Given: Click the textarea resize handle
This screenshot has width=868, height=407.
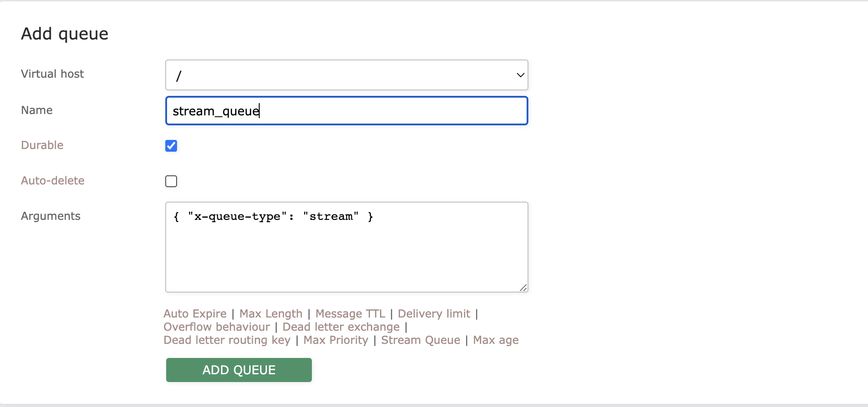Looking at the screenshot, I should tap(523, 287).
